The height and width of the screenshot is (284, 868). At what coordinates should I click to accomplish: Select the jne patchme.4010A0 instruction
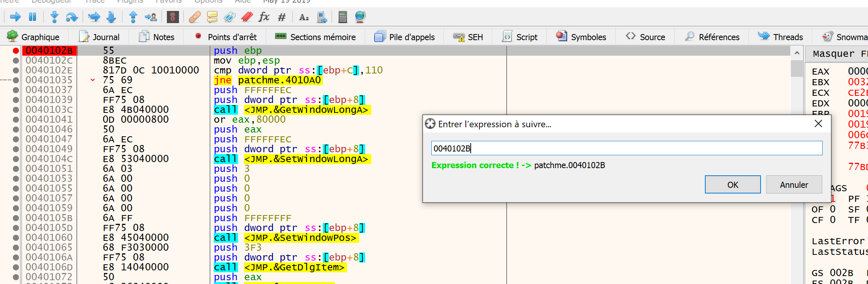(268, 80)
